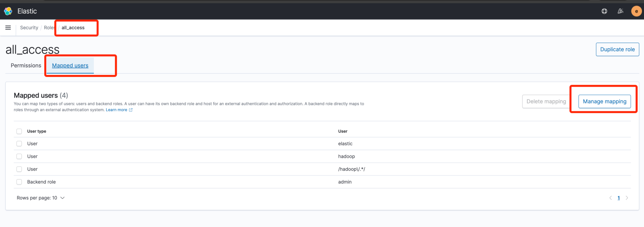Select the checkbox for user elastic
The height and width of the screenshot is (227, 644).
19,144
